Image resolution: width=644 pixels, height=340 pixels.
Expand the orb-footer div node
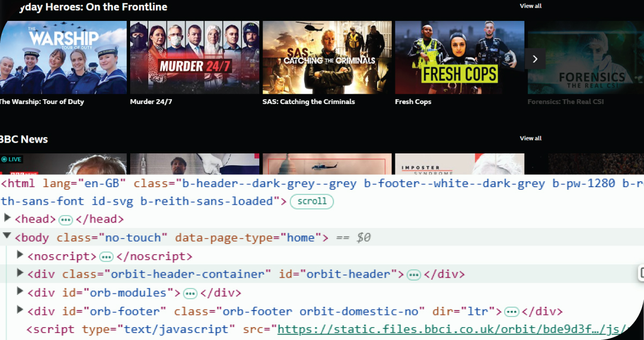tap(20, 309)
